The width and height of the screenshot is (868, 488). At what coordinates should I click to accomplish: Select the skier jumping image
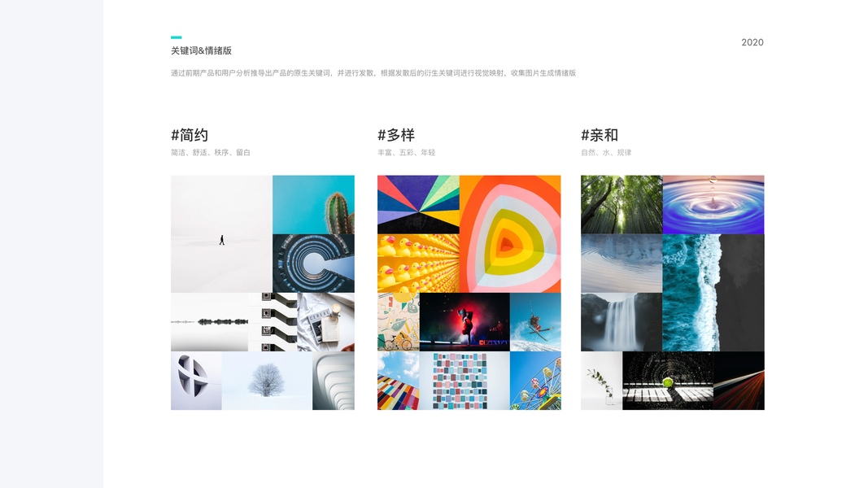[x=535, y=322]
